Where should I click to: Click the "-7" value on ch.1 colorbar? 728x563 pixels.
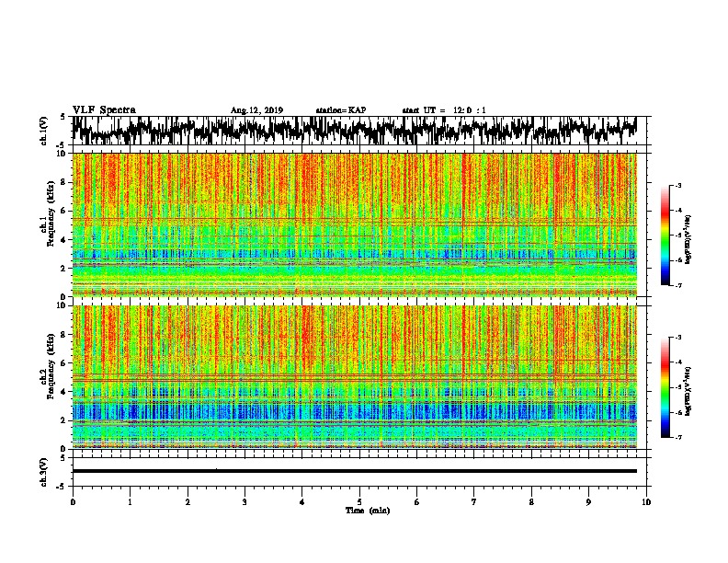click(677, 285)
